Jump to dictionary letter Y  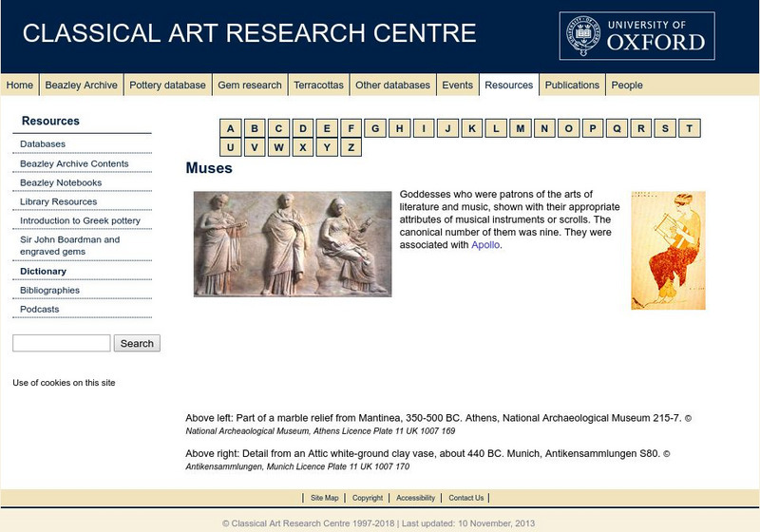327,147
